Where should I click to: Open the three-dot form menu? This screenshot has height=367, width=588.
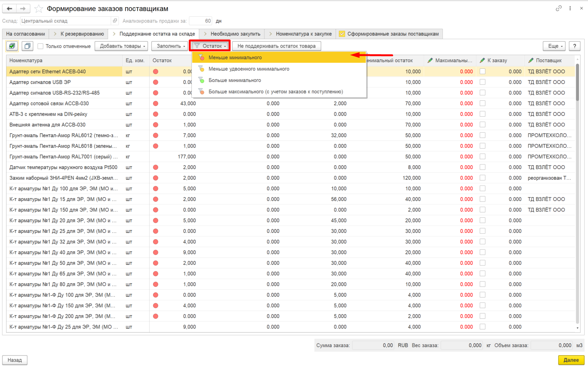click(x=570, y=8)
